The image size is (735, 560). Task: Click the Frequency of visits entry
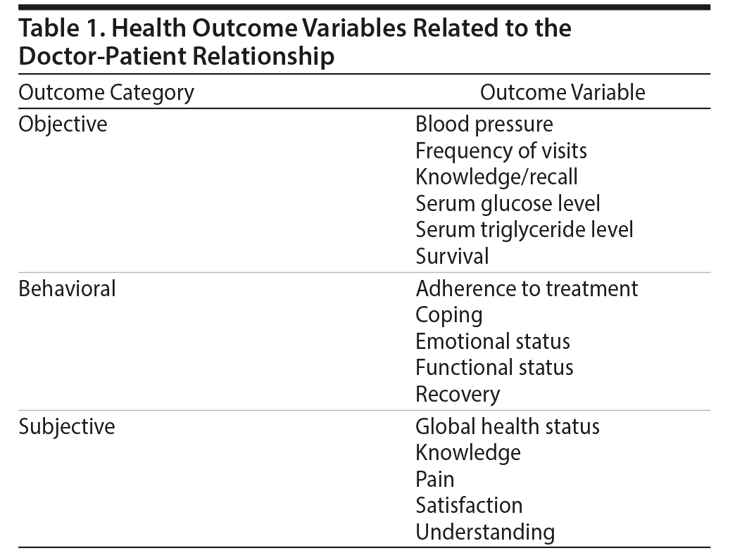point(501,151)
